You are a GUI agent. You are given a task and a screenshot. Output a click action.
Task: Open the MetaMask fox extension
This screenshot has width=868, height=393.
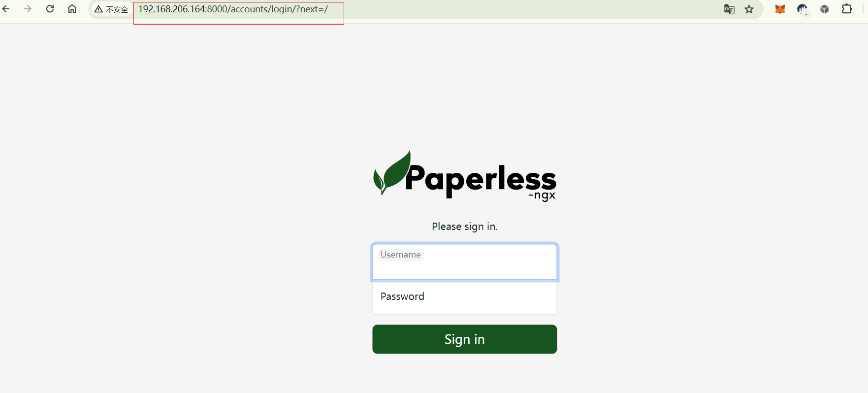[x=780, y=9]
